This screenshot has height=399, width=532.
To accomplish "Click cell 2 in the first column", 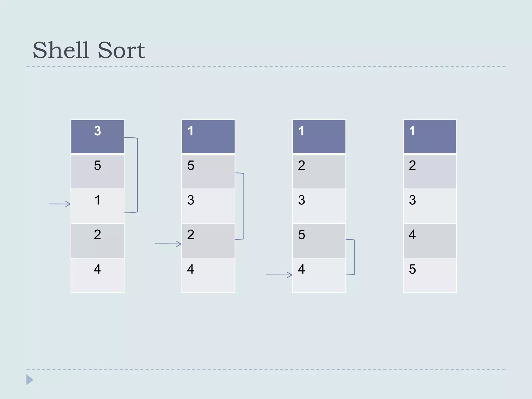I will 97,241.
